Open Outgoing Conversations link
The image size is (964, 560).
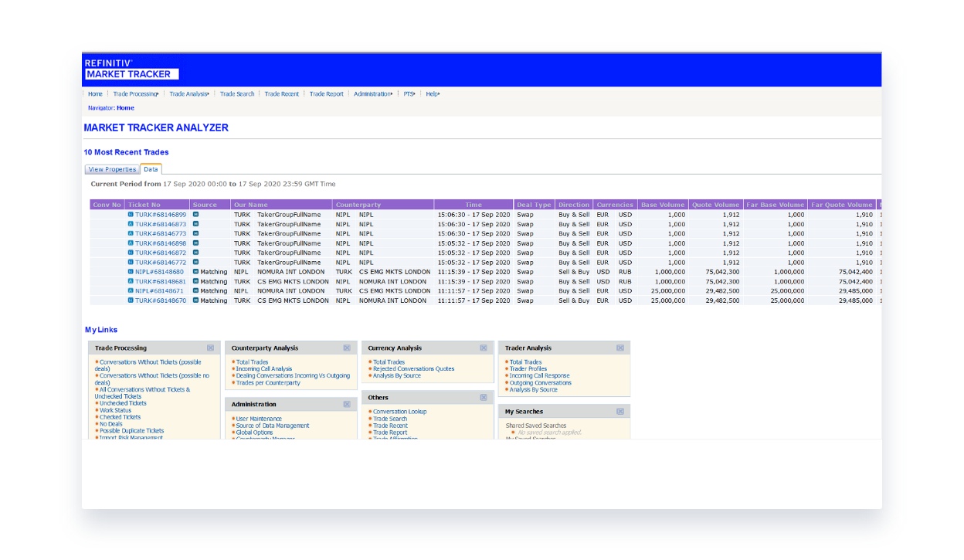541,383
